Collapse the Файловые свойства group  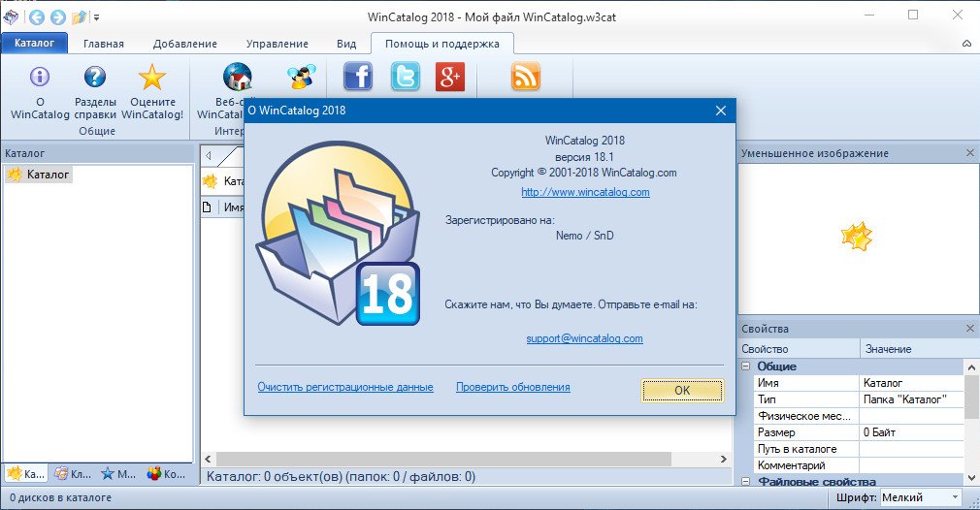pos(745,481)
